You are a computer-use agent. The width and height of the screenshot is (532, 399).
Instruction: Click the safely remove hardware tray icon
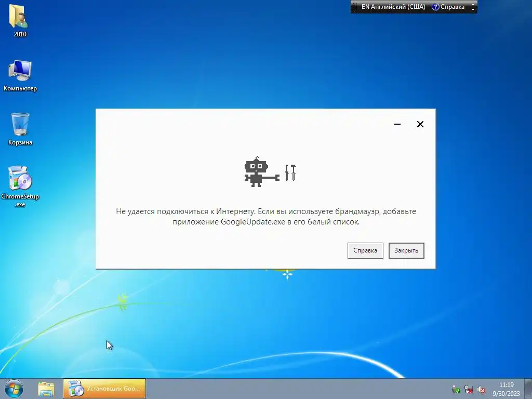click(x=456, y=389)
